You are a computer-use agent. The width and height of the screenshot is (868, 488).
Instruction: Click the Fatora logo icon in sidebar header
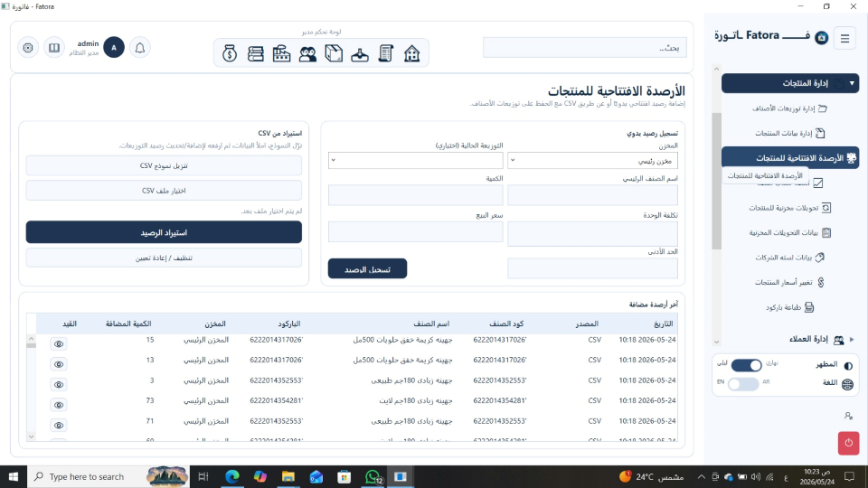822,38
